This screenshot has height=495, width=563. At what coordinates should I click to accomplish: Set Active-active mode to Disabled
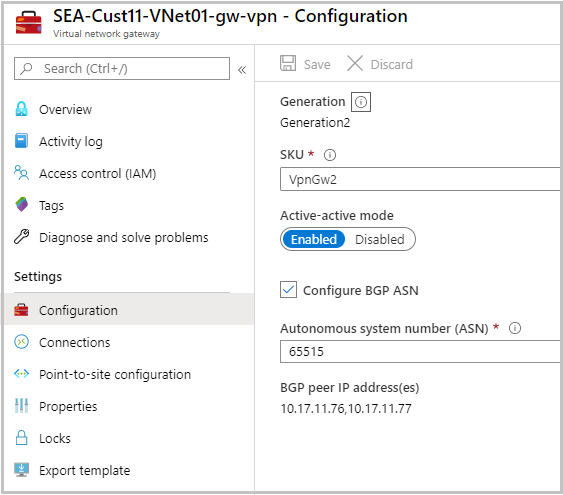click(380, 239)
